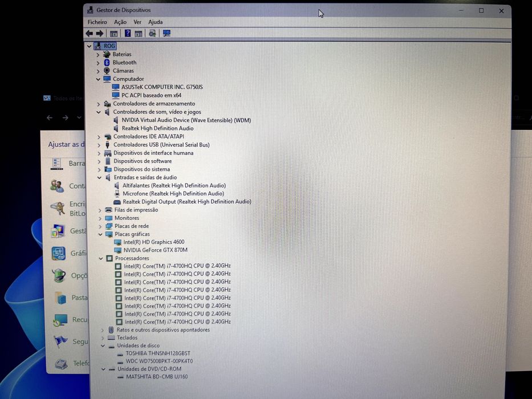Viewport: 532px width, 399px height.
Task: Select Unidades de disco category
Action: click(139, 345)
